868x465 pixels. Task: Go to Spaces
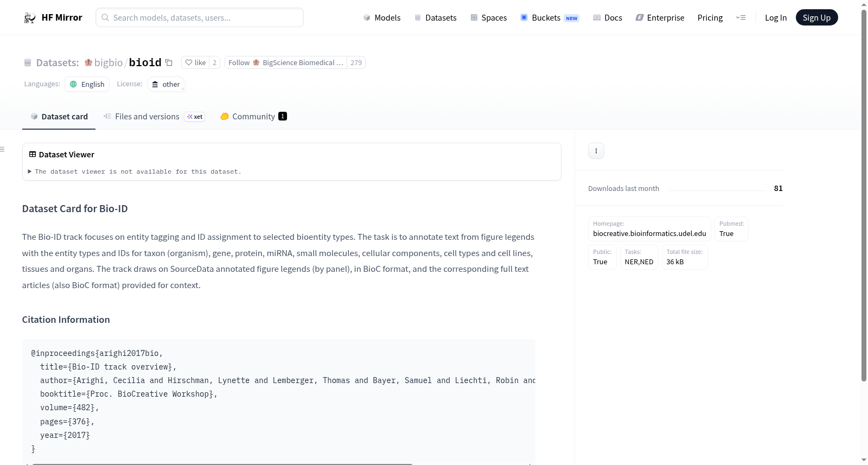click(x=488, y=17)
